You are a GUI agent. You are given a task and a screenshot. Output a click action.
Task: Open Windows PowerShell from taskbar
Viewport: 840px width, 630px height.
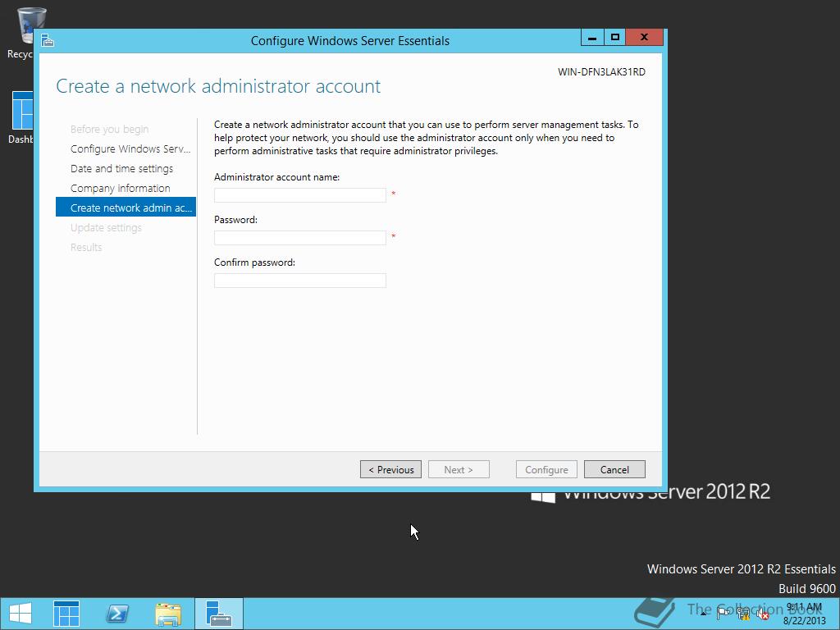(117, 614)
